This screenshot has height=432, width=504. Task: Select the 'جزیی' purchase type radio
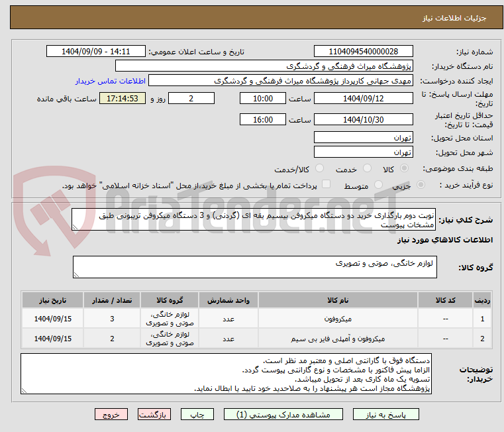pos(421,185)
